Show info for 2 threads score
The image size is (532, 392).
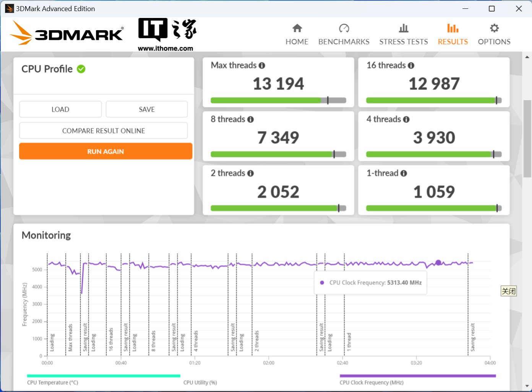(250, 173)
